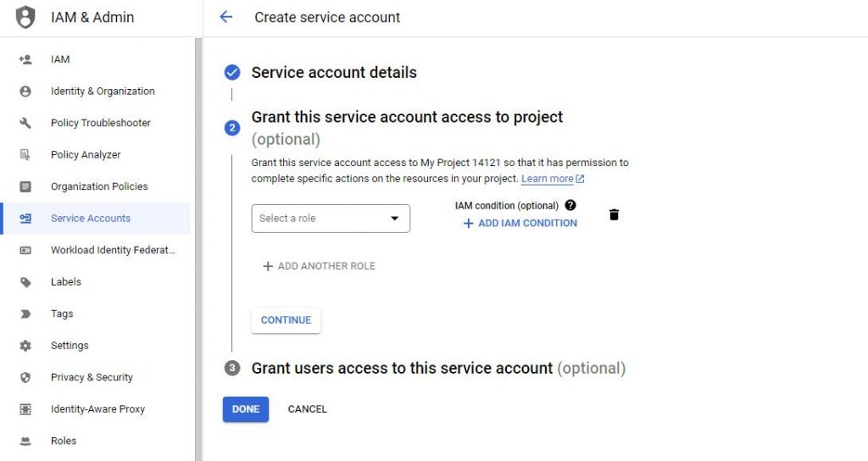Viewport: 868px width, 461px height.
Task: Click the blue DONE button
Action: pos(246,409)
